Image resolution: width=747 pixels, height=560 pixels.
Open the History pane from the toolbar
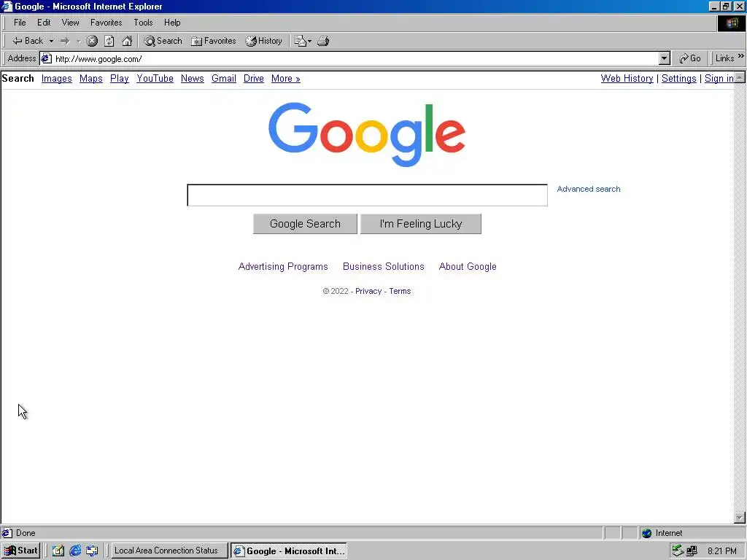coord(264,41)
